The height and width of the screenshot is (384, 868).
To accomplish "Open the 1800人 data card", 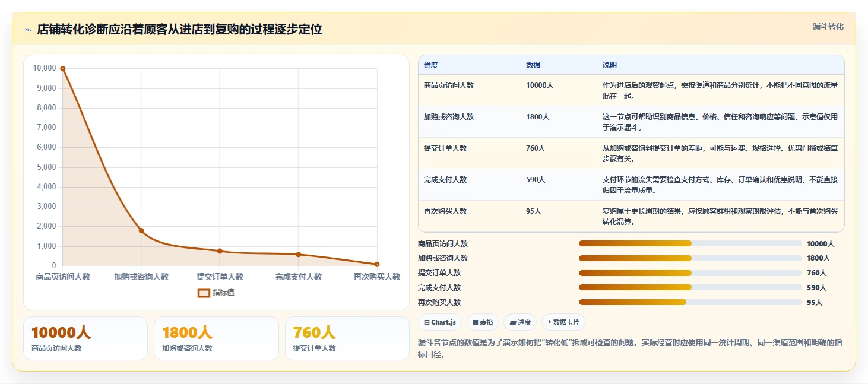I will coord(216,338).
